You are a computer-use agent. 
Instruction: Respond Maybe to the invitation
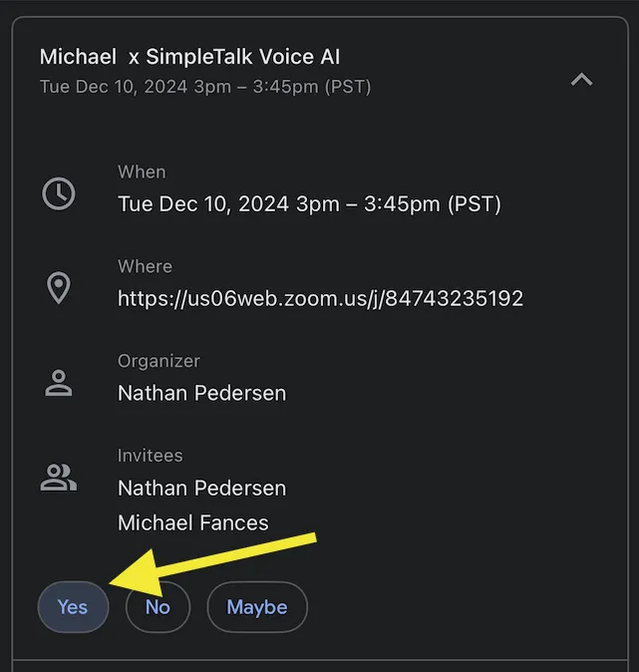pyautogui.click(x=257, y=607)
